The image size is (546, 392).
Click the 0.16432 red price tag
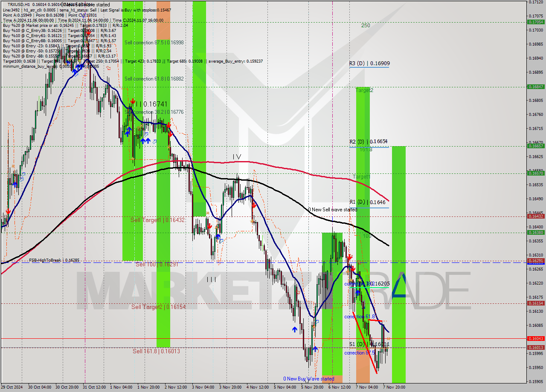[536, 216]
